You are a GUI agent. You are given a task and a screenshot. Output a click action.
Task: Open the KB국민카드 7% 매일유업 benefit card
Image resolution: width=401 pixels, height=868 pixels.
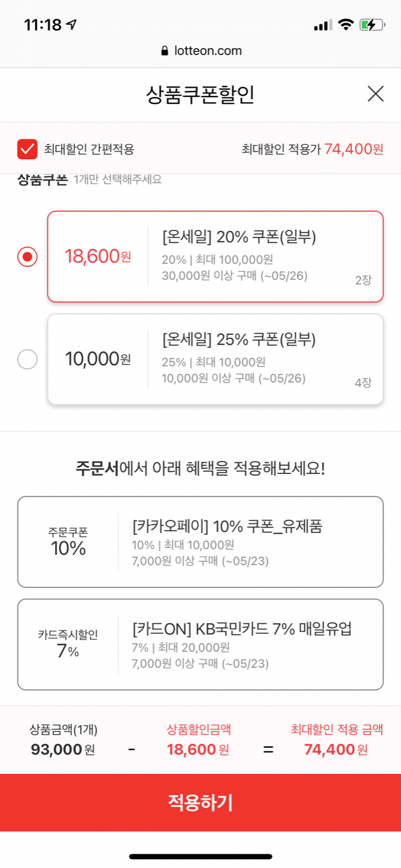pos(200,644)
